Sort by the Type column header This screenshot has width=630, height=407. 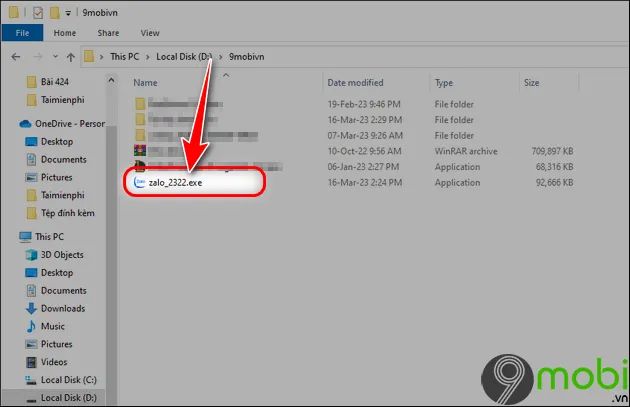click(x=444, y=83)
